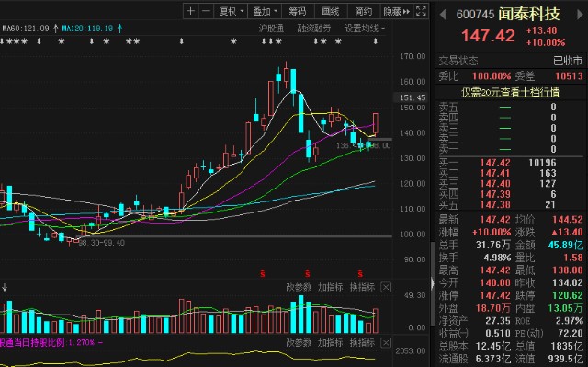
Task: Zoom out the K-line chart with minus icon
Action: click(206, 11)
